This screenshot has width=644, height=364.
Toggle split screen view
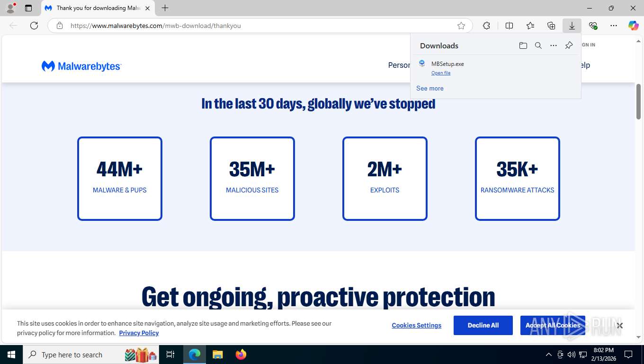(509, 26)
